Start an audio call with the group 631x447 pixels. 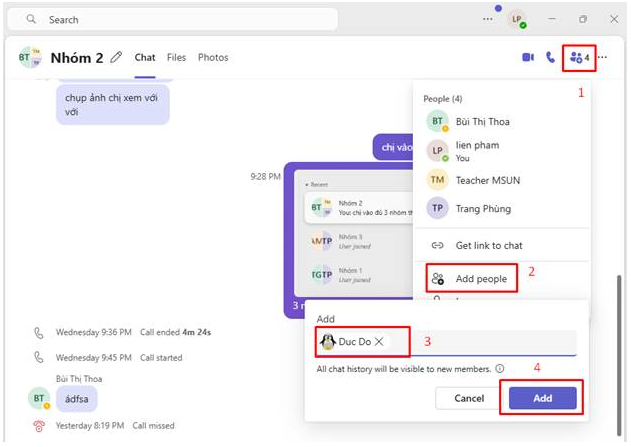(x=550, y=58)
